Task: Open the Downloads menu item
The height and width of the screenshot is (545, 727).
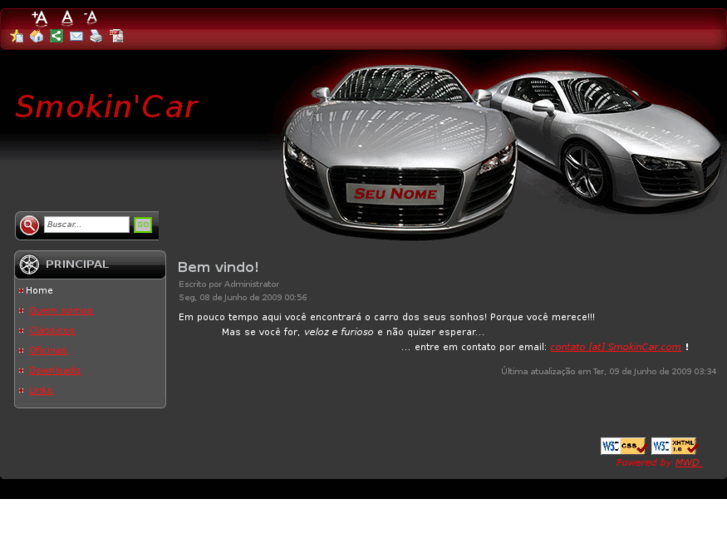Action: [x=55, y=371]
